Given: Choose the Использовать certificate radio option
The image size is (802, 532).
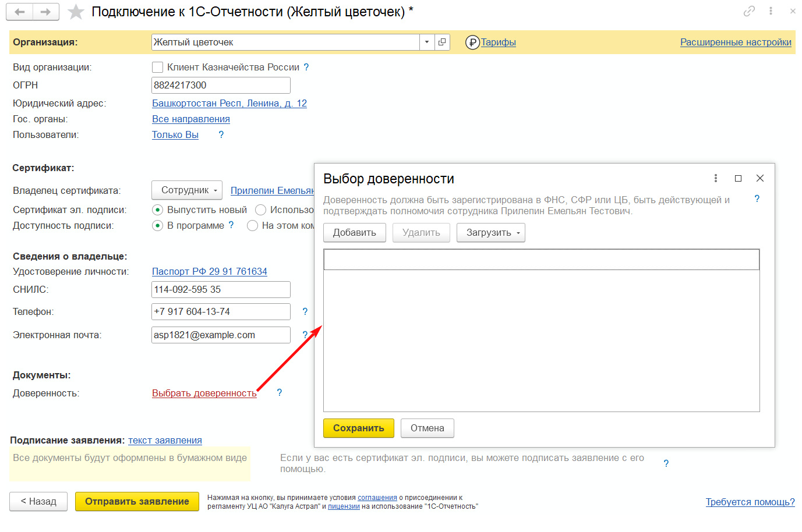Looking at the screenshot, I should pos(261,210).
